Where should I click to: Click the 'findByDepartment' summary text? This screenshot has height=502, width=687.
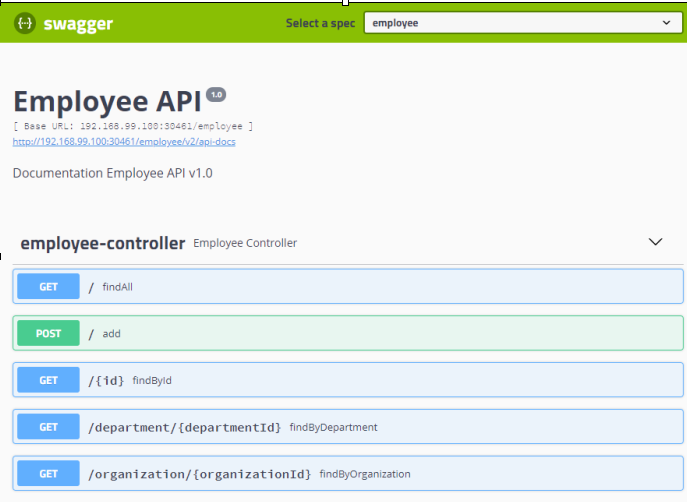[333, 427]
